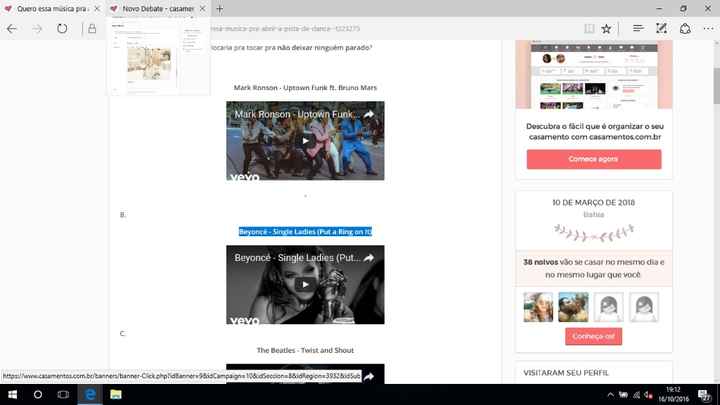The width and height of the screenshot is (720, 405).
Task: Add page to favorites star icon
Action: pyautogui.click(x=606, y=29)
